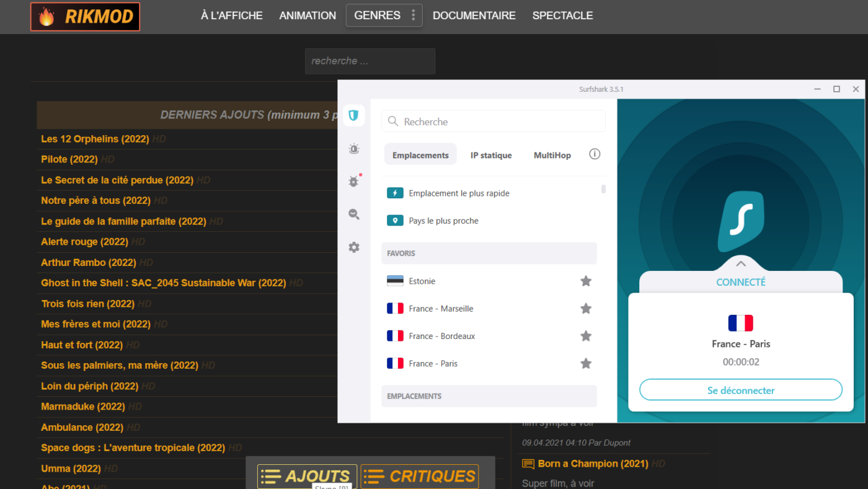Open the GENRES three-dot dropdown
This screenshot has height=489, width=868.
414,15
